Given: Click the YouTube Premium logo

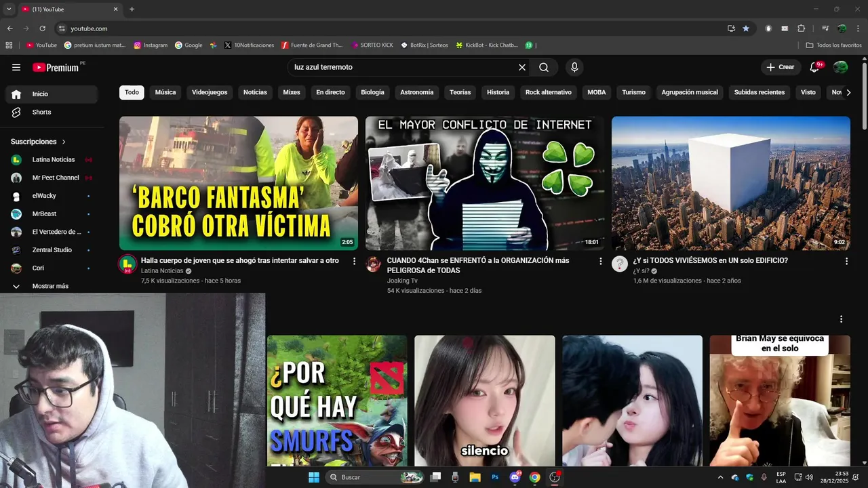Looking at the screenshot, I should pyautogui.click(x=56, y=67).
